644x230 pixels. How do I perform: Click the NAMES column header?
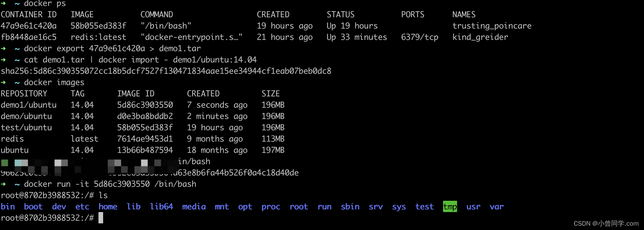[464, 15]
